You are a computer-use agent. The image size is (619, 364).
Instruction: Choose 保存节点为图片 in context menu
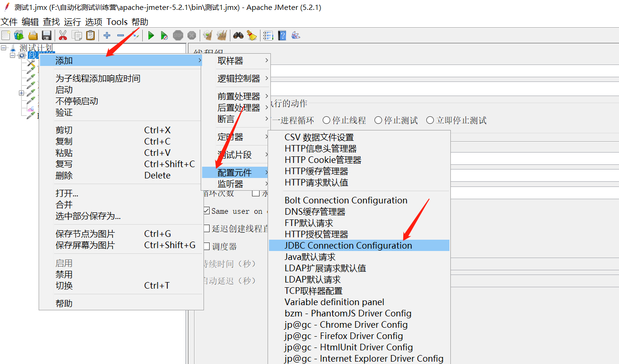[121, 234]
